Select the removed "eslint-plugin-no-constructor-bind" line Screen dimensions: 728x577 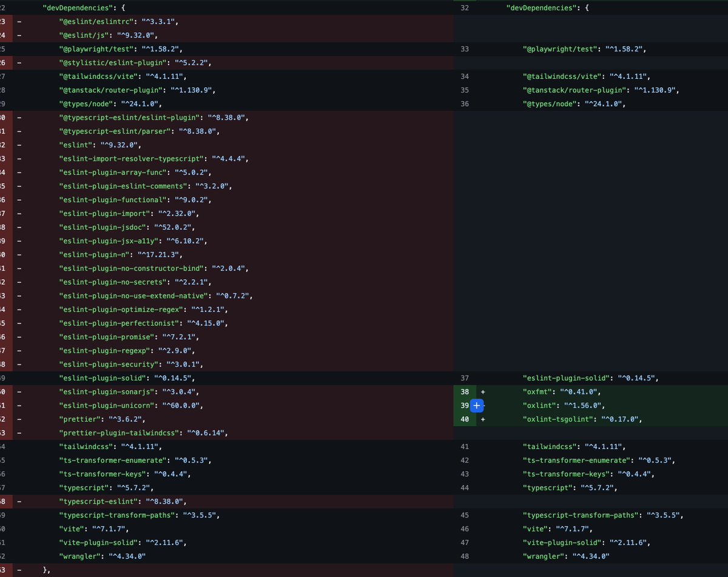[227, 268]
